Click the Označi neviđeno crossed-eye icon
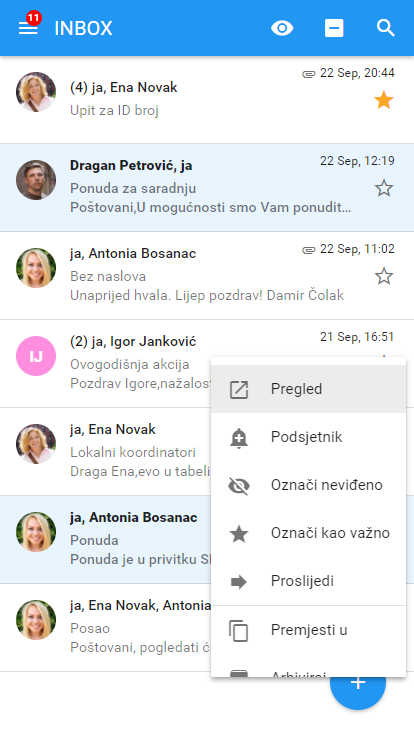The width and height of the screenshot is (414, 736). [x=239, y=485]
